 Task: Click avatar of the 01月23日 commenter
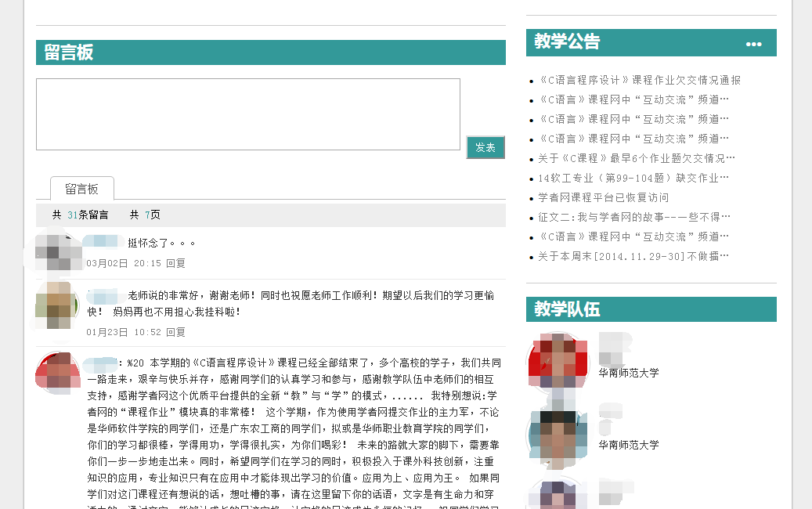pyautogui.click(x=58, y=305)
